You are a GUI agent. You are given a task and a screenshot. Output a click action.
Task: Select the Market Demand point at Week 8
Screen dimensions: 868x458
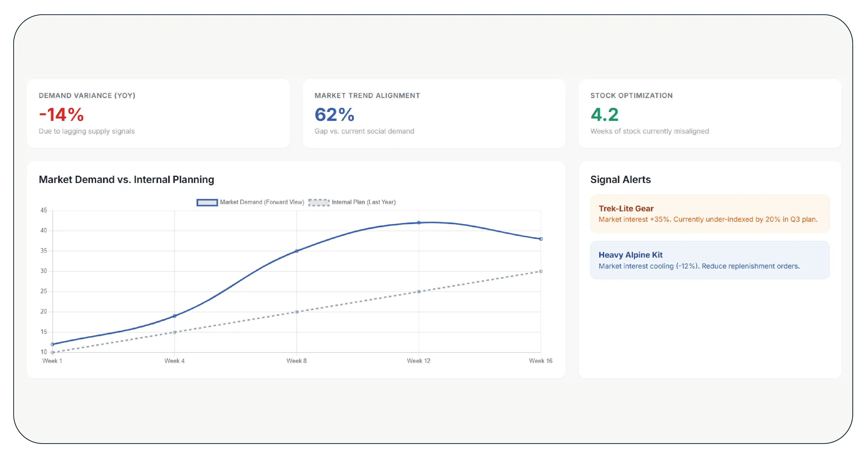[297, 251]
